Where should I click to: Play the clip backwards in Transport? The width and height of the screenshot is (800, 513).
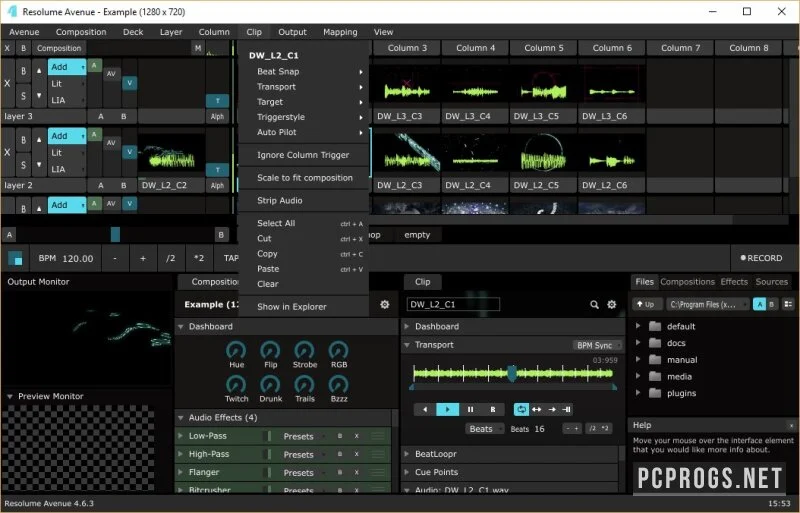pos(425,409)
